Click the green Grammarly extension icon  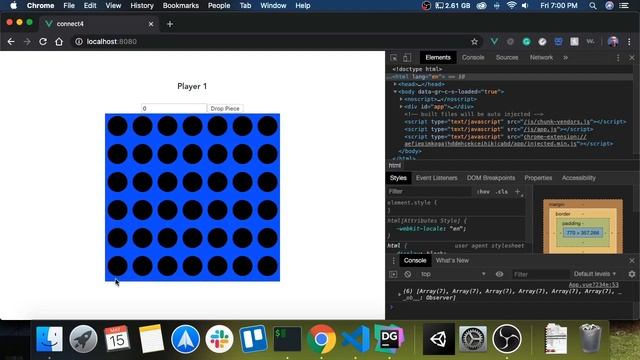[527, 41]
